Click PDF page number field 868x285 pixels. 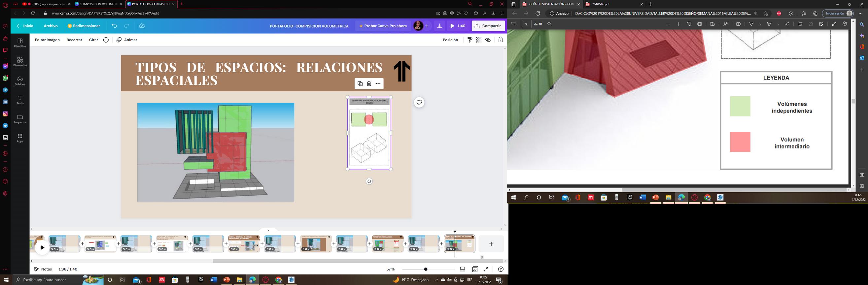(x=526, y=24)
